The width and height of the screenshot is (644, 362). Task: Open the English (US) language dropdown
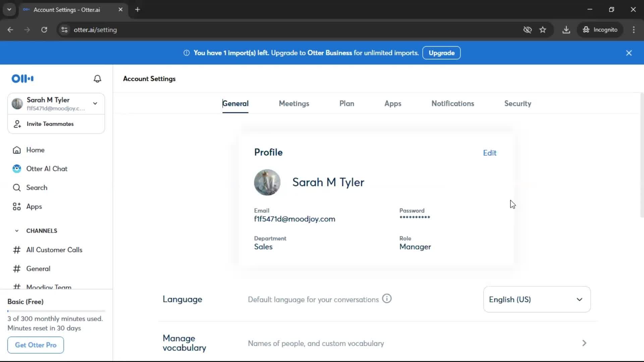coord(537,299)
